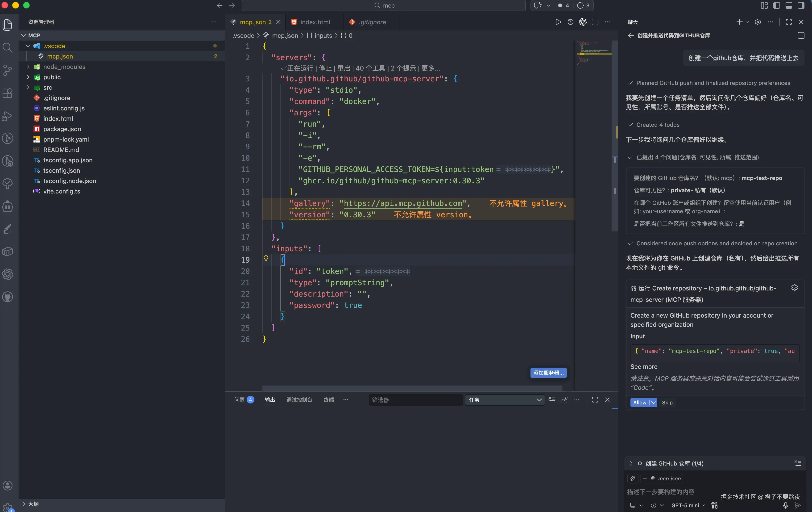The image size is (812, 512).
Task: Open the 任务 output channel dropdown
Action: (x=505, y=400)
